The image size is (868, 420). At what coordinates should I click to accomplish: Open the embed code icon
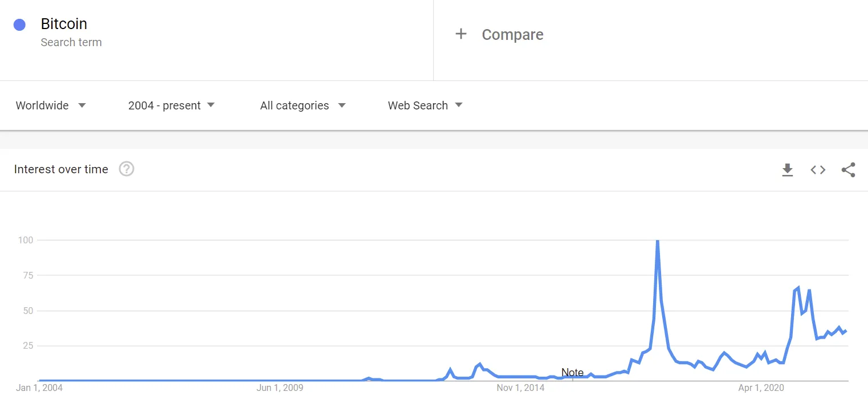click(818, 170)
